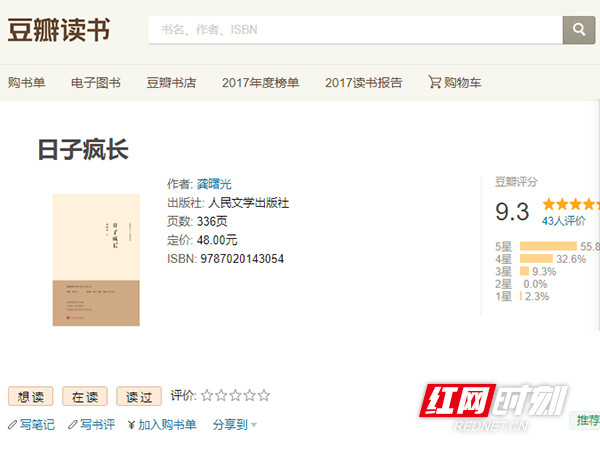The image size is (600, 453).
Task: Click the page count 336页
Action: [212, 222]
